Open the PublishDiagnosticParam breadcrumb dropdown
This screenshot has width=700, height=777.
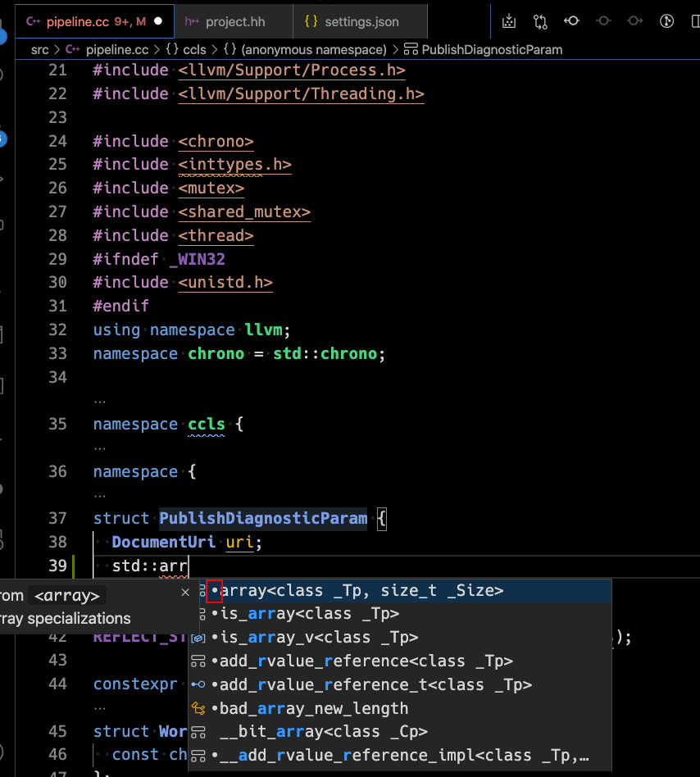tap(491, 49)
